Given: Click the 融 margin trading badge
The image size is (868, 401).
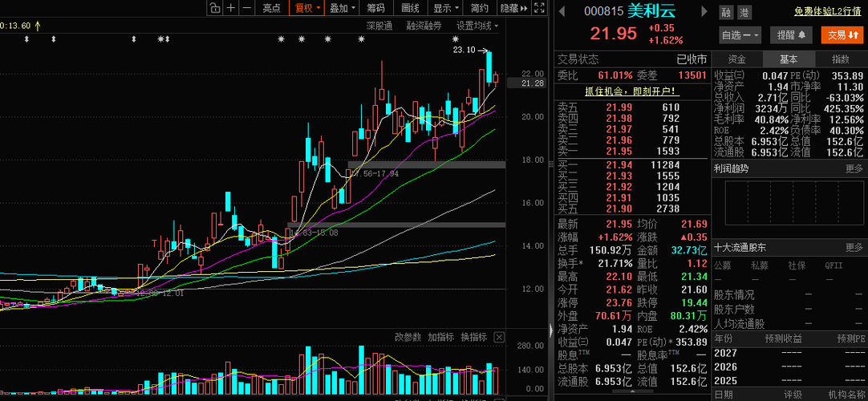Looking at the screenshot, I should pyautogui.click(x=726, y=11).
